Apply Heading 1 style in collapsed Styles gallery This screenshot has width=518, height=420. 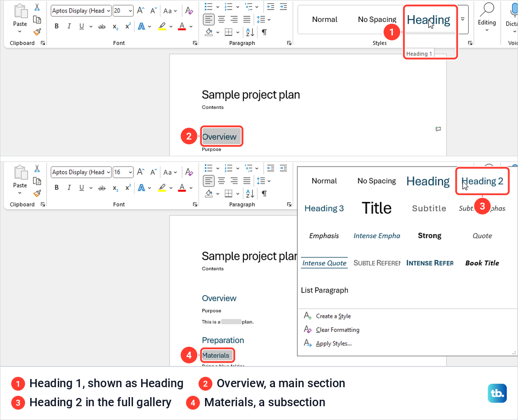(429, 19)
